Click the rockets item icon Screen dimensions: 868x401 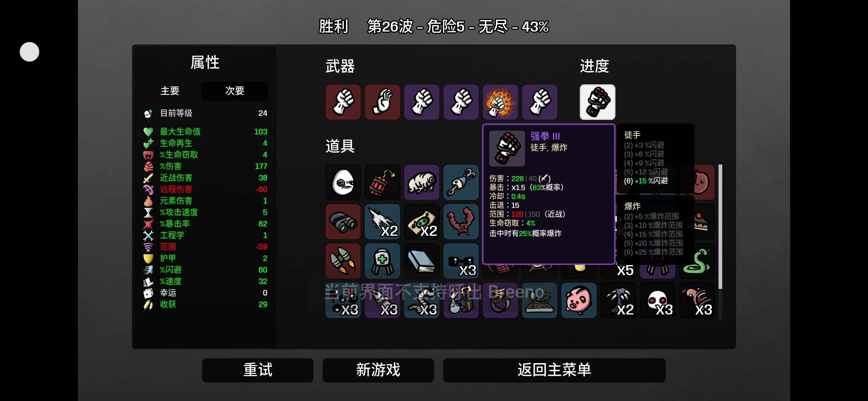pos(343,261)
